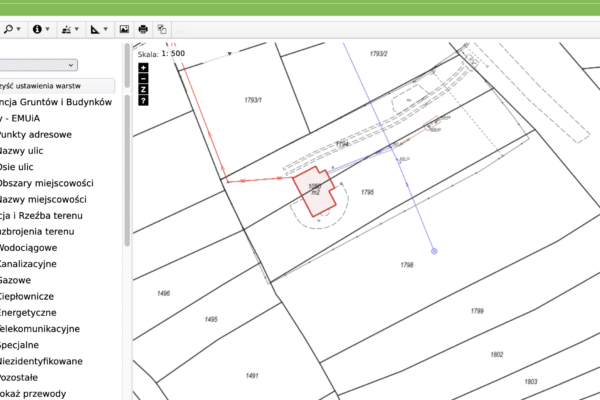
Task: Select the 'Gazowe' layer
Action: pyautogui.click(x=15, y=280)
